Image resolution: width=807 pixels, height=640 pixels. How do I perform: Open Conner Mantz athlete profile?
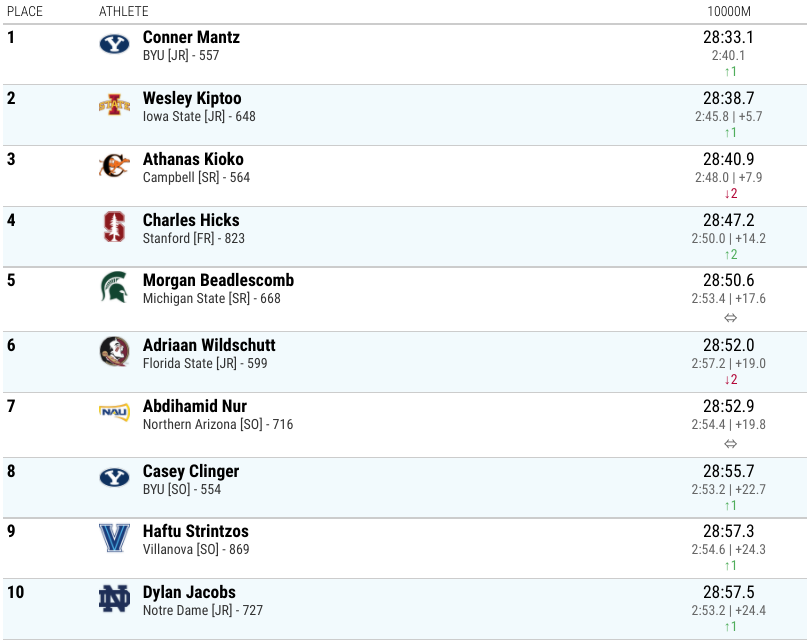click(191, 37)
